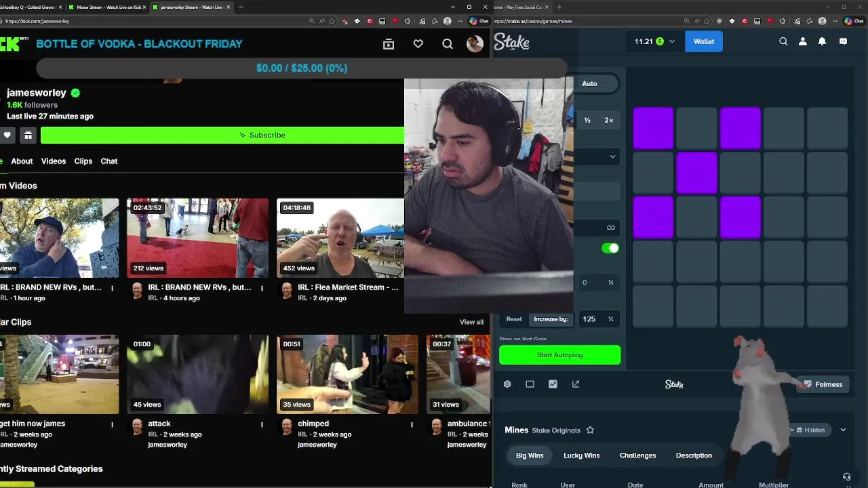This screenshot has height=488, width=868.
Task: Click the Stake logo in header
Action: pyautogui.click(x=511, y=42)
